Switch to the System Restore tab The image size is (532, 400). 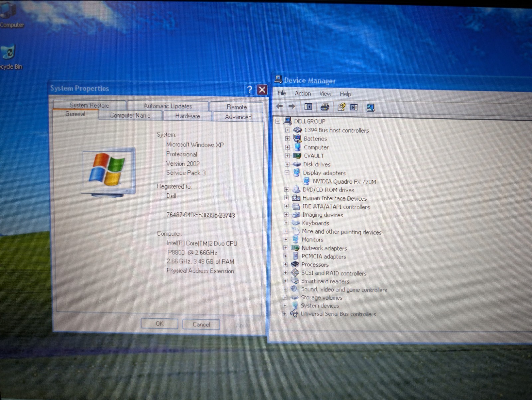click(89, 105)
